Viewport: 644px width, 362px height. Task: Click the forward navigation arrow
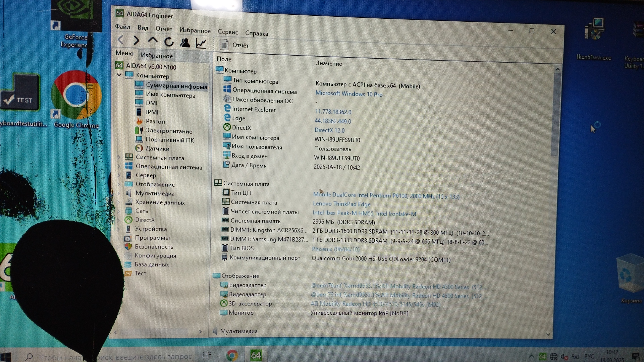[x=136, y=41]
